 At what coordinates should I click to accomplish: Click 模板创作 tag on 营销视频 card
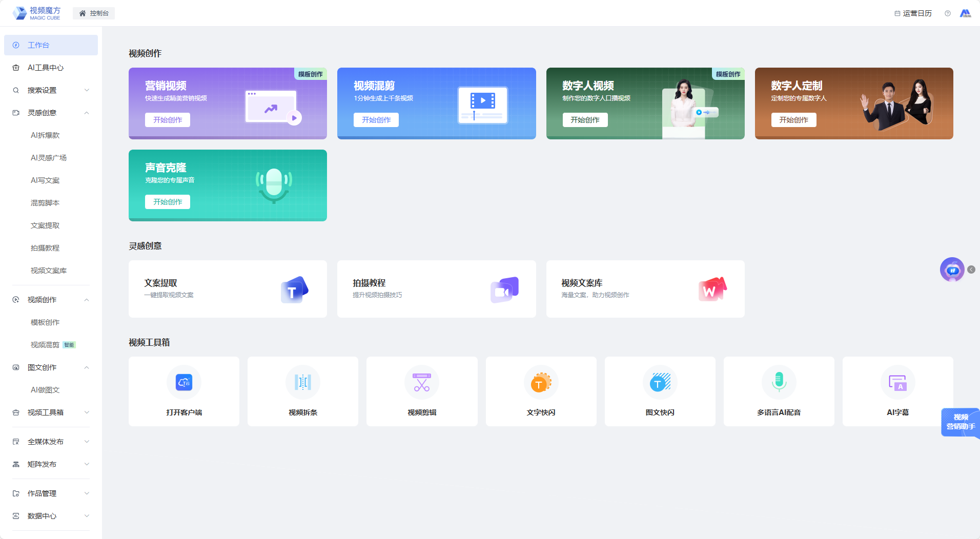[310, 74]
